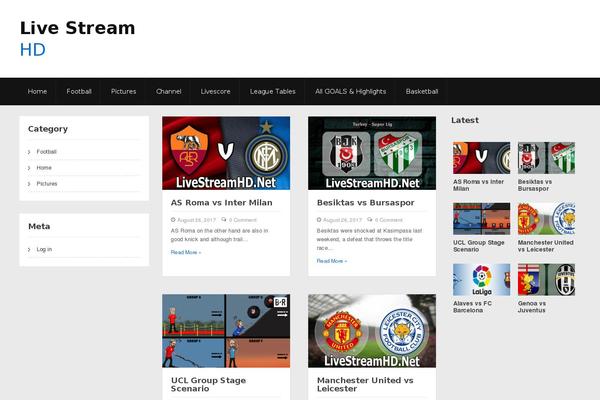Click the chevron beside Home category

[x=29, y=168]
